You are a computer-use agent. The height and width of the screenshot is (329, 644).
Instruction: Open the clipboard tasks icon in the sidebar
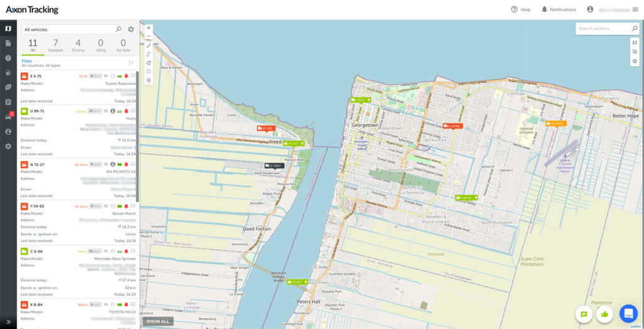[8, 102]
